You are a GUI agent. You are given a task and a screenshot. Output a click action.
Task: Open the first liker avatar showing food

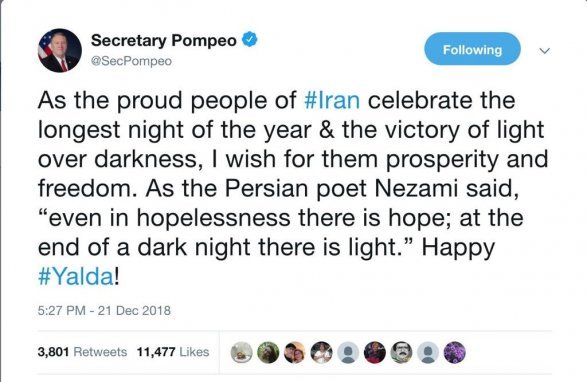[x=241, y=352]
